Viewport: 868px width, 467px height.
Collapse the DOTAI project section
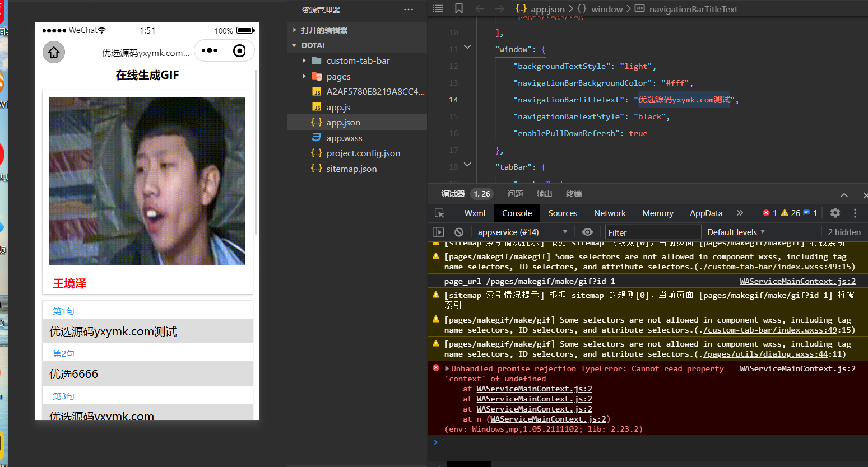tap(294, 45)
